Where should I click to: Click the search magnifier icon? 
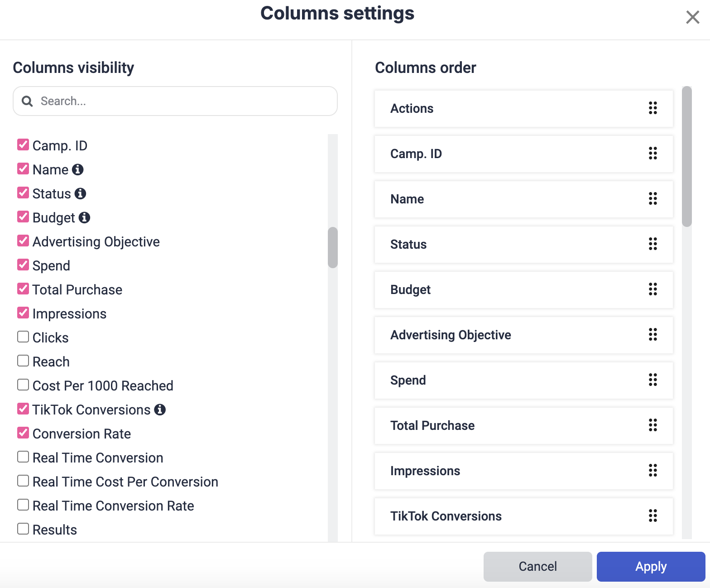27,101
